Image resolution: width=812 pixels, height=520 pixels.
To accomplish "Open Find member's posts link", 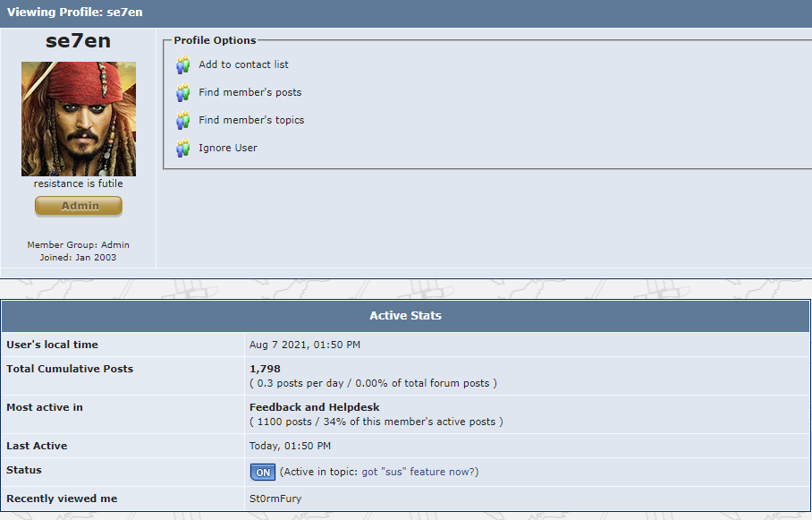I will point(250,92).
